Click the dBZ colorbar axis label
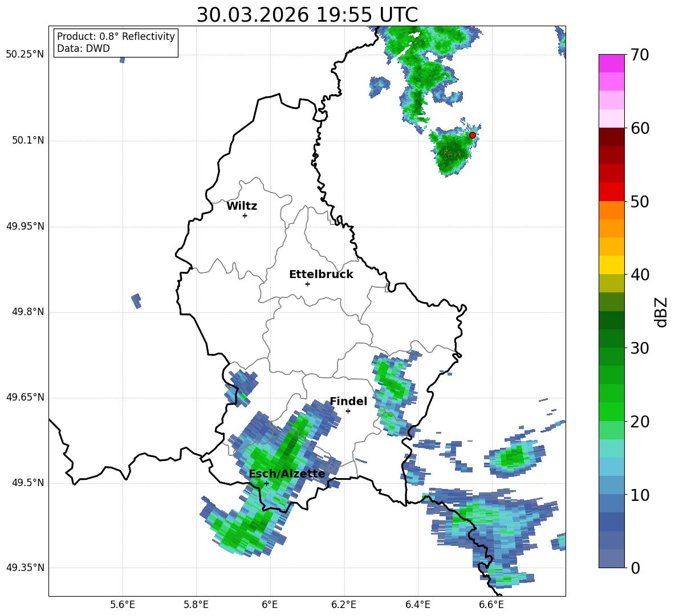The height and width of the screenshot is (616, 675). point(661,312)
